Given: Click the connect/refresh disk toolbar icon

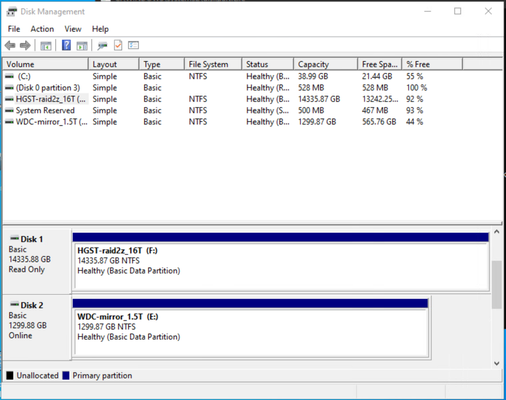Looking at the screenshot, I should (102, 46).
